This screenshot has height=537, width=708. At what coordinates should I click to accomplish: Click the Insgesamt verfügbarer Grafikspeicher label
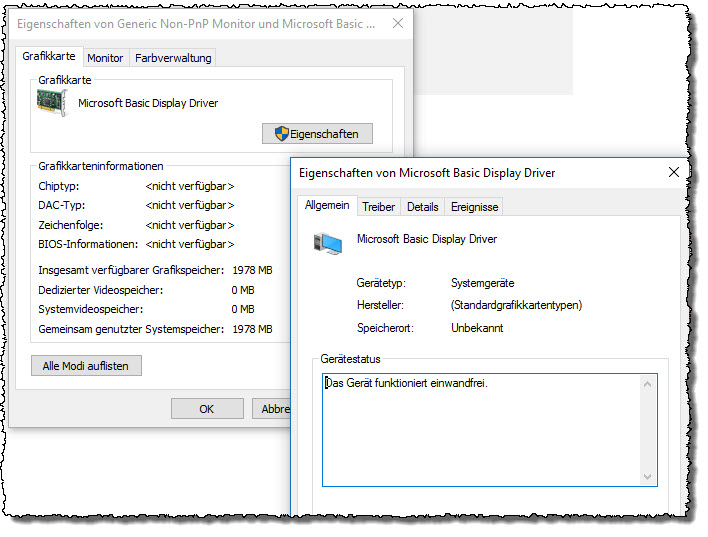tap(131, 271)
